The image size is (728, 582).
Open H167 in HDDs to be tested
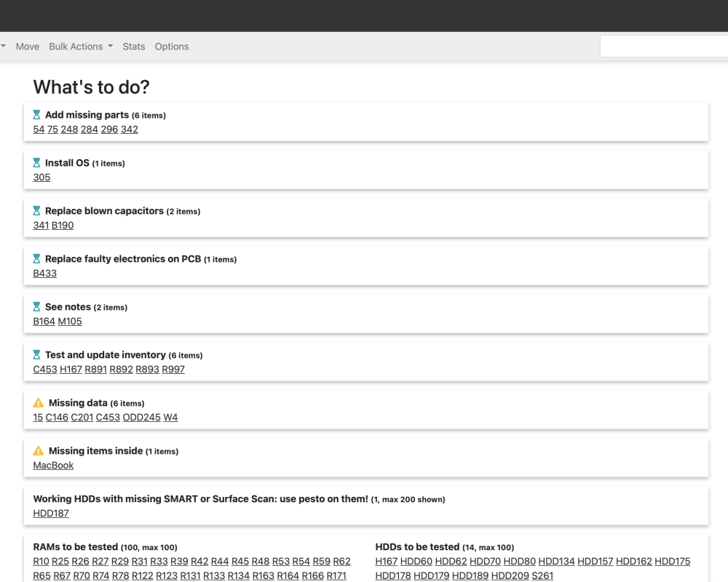pos(387,562)
